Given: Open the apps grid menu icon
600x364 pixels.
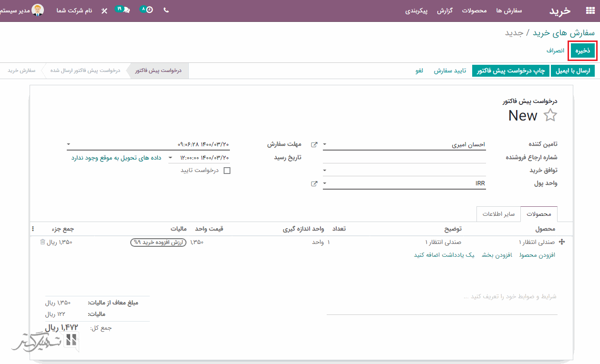Looking at the screenshot, I should pyautogui.click(x=590, y=10).
